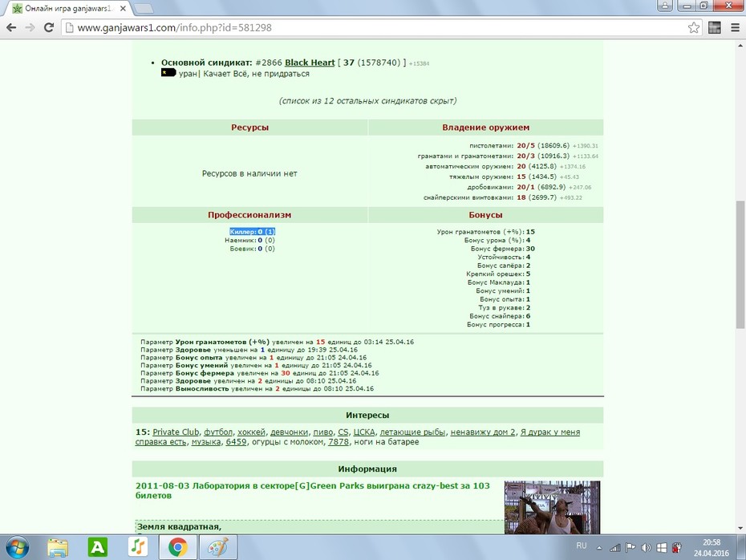Image resolution: width=746 pixels, height=560 pixels.
Task: Click the scrollbar up arrow
Action: tap(740, 46)
